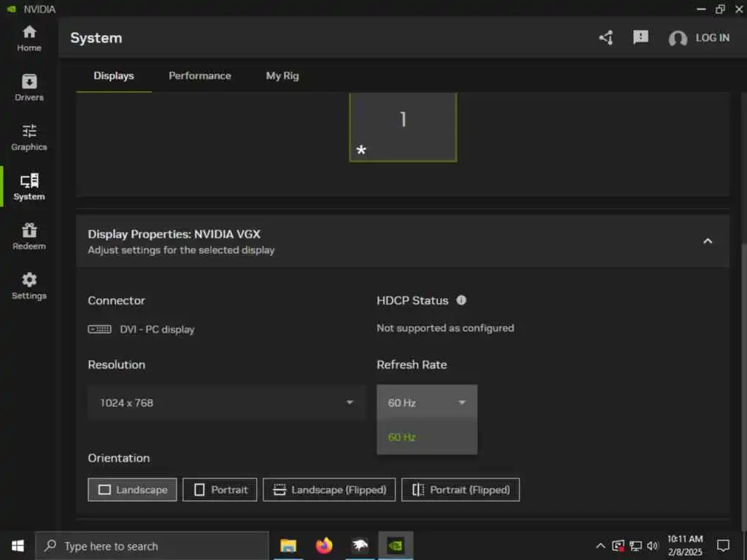Select Portrait (Flipped) orientation

click(x=460, y=489)
